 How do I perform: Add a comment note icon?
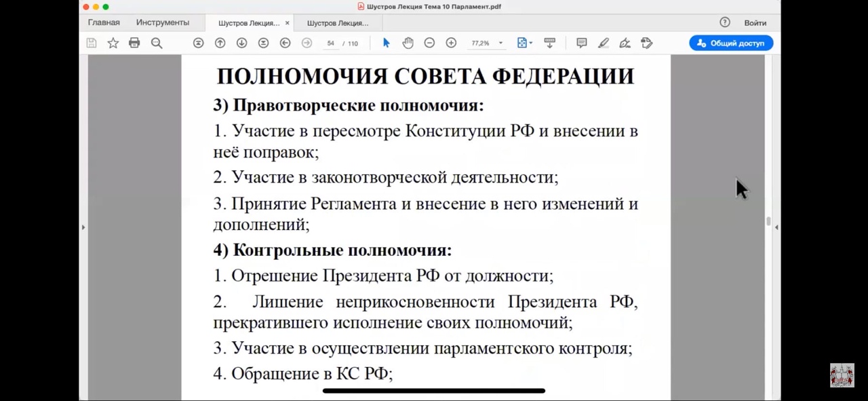(x=582, y=43)
